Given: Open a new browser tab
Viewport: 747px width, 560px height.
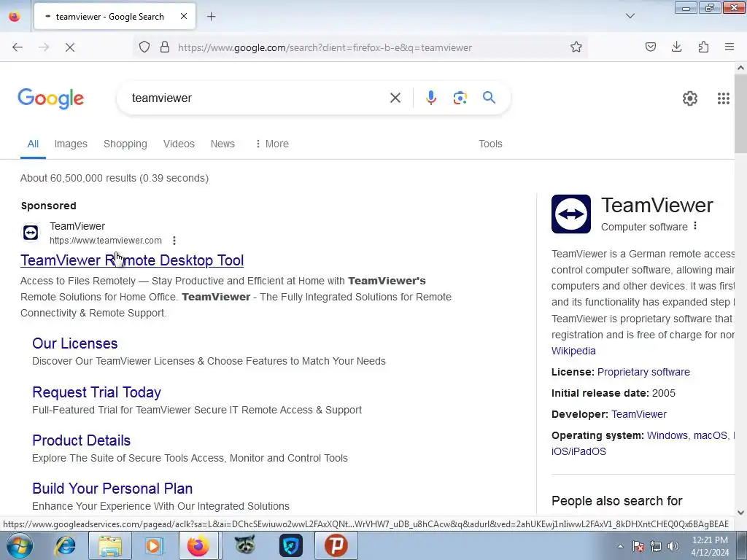Looking at the screenshot, I should 212,17.
